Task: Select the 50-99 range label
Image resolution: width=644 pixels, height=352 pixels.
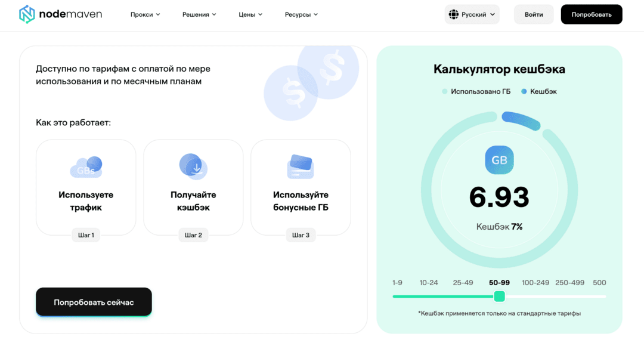Action: [x=499, y=283]
